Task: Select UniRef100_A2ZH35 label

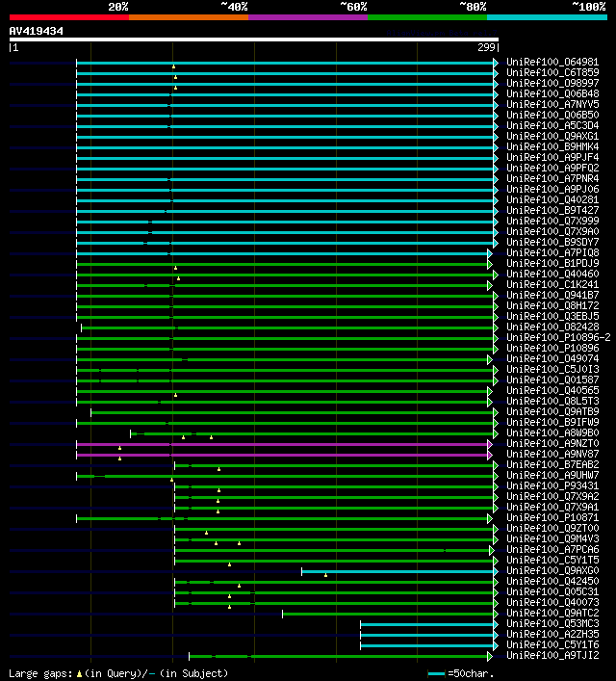Action: point(552,635)
